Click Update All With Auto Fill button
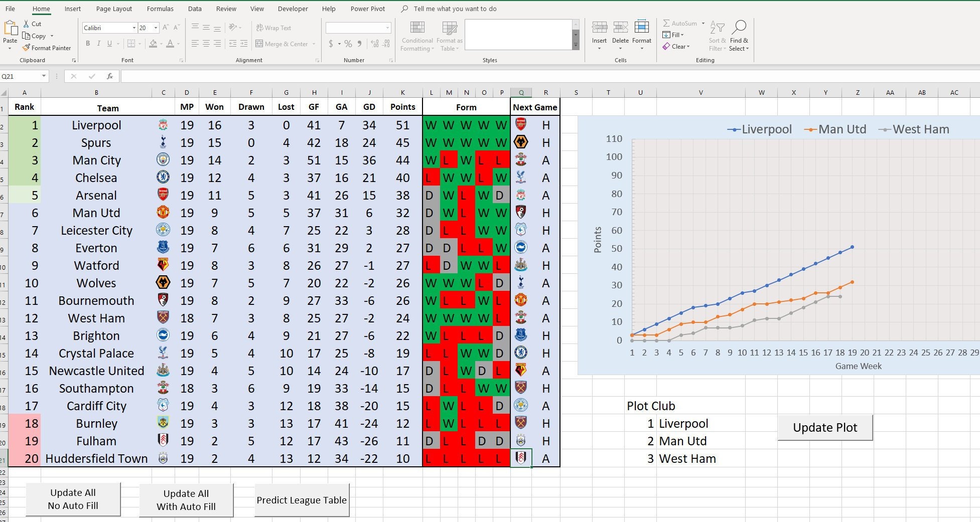 coord(186,500)
